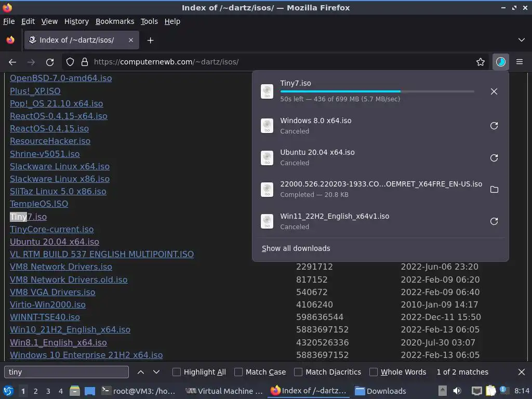Open WINNT-TSE40.iso link
Image resolution: width=532 pixels, height=399 pixels.
(45, 317)
